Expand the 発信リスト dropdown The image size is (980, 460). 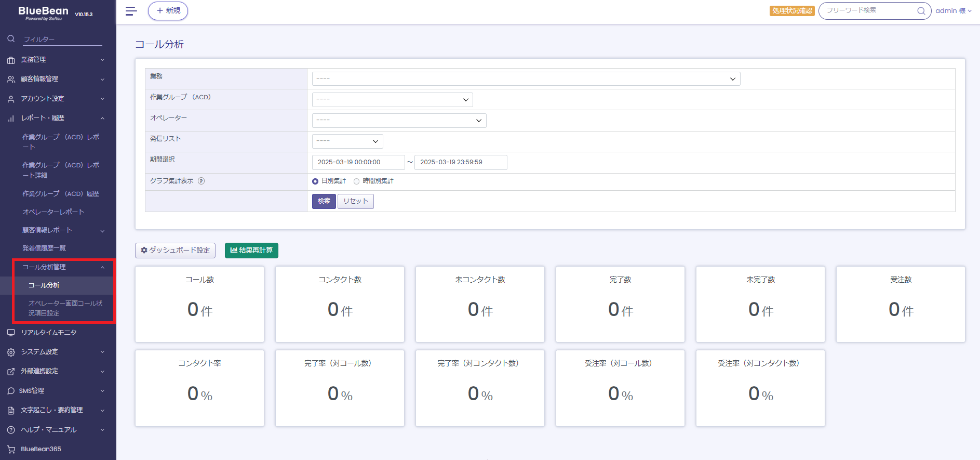(347, 141)
